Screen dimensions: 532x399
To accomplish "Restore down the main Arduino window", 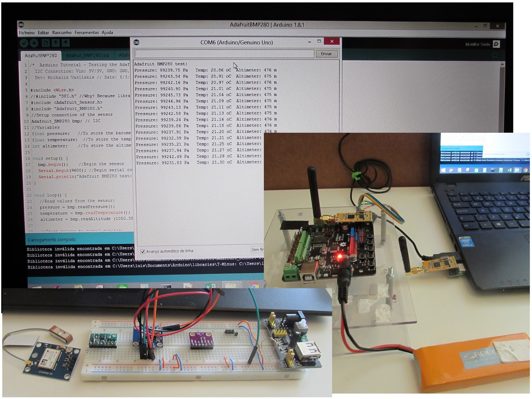I will click(485, 26).
